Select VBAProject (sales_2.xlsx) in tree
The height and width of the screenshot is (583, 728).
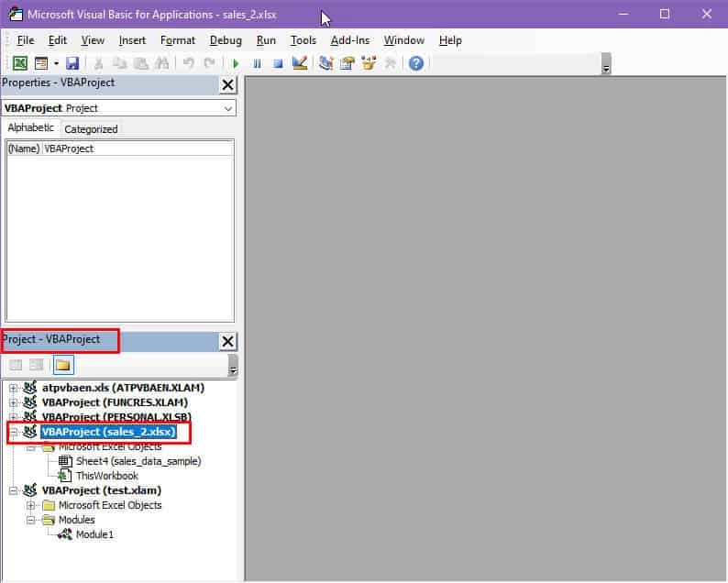point(108,432)
